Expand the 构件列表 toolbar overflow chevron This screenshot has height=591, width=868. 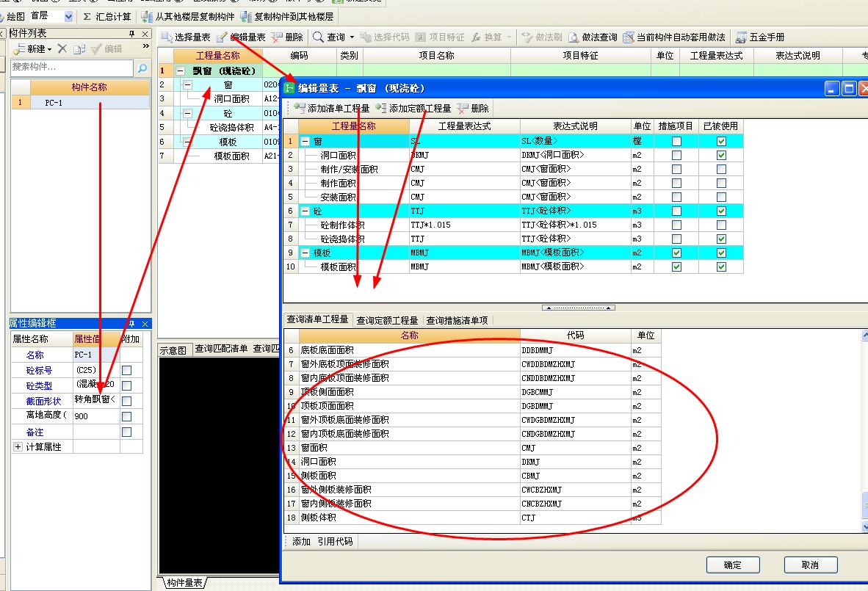(x=145, y=46)
